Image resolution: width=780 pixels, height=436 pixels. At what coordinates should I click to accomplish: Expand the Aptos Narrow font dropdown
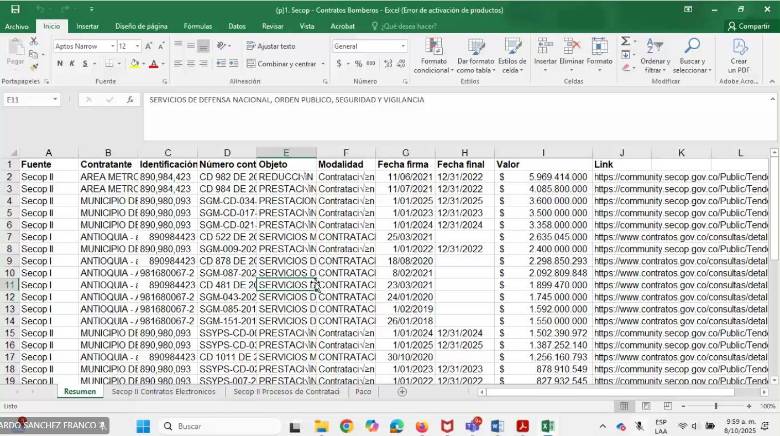tap(109, 47)
